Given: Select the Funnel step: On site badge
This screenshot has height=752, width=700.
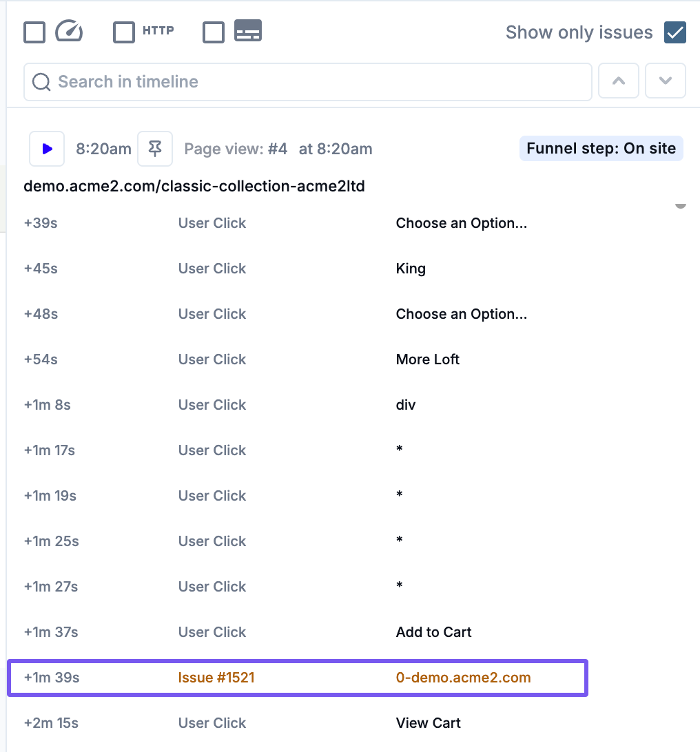Looking at the screenshot, I should click(x=601, y=149).
